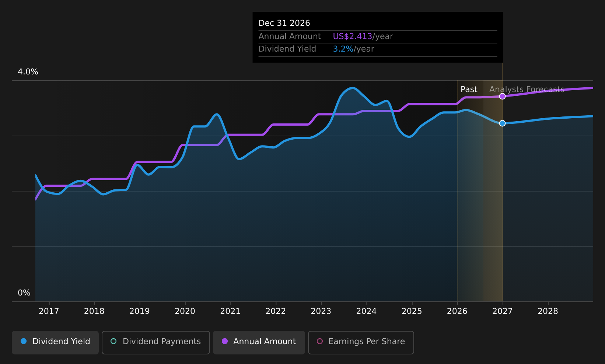Click the 2026 x-axis label
The height and width of the screenshot is (364, 605).
[x=457, y=311]
